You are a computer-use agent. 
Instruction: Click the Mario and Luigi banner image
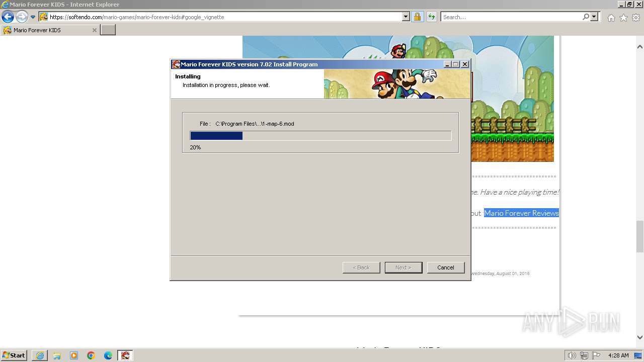(397, 84)
